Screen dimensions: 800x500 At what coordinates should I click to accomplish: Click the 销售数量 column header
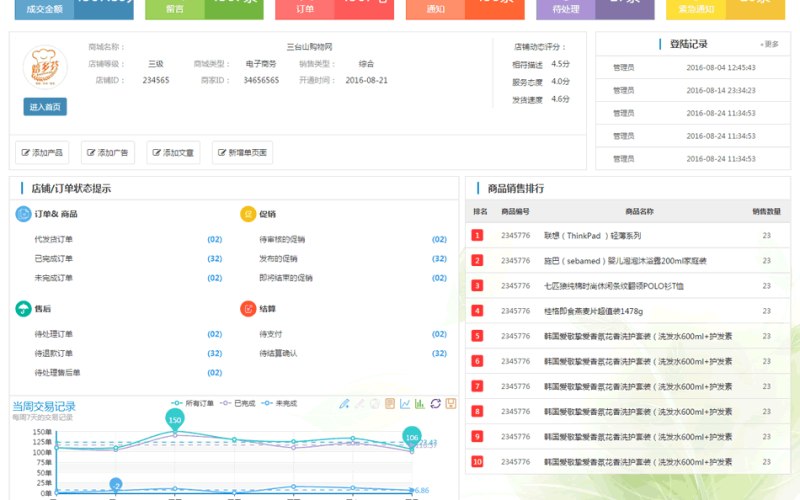pyautogui.click(x=766, y=211)
